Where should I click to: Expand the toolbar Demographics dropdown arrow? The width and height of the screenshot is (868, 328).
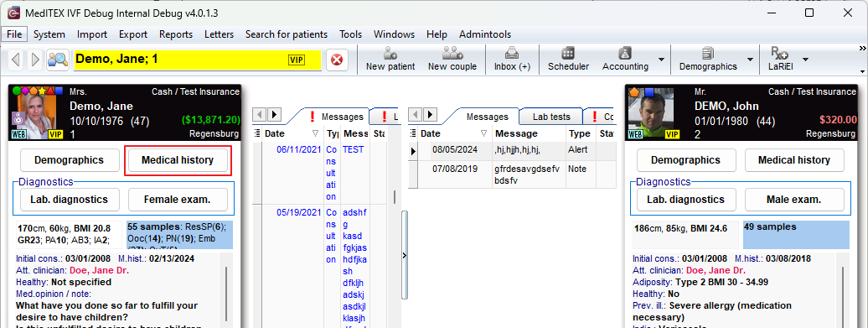(750, 60)
